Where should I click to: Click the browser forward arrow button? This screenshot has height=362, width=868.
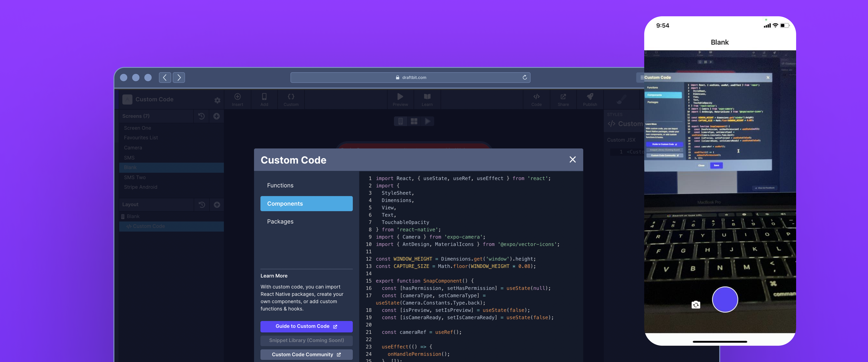(179, 78)
